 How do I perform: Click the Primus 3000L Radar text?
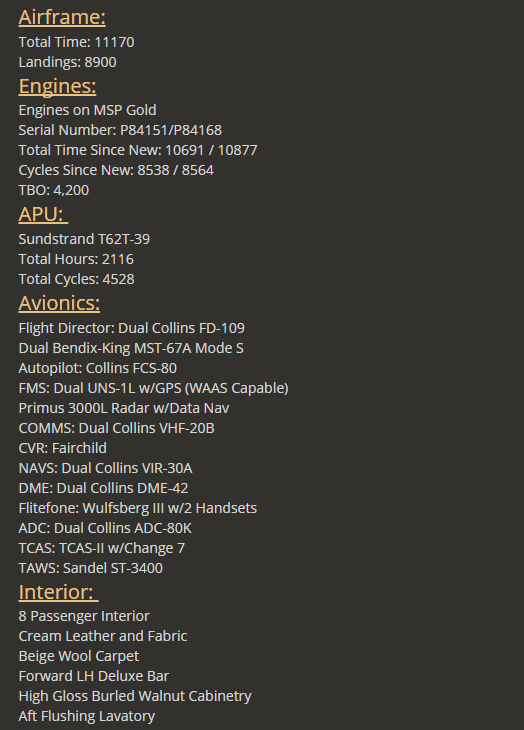coord(124,408)
